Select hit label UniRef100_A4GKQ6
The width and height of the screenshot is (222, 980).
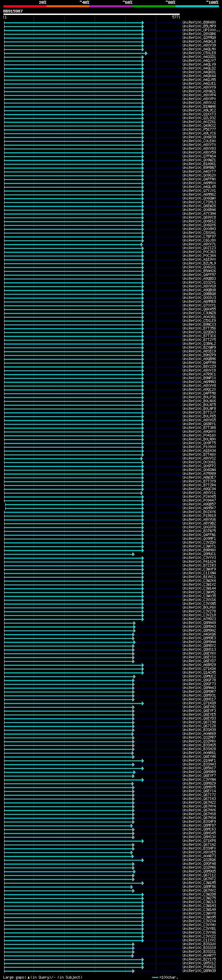(199, 634)
